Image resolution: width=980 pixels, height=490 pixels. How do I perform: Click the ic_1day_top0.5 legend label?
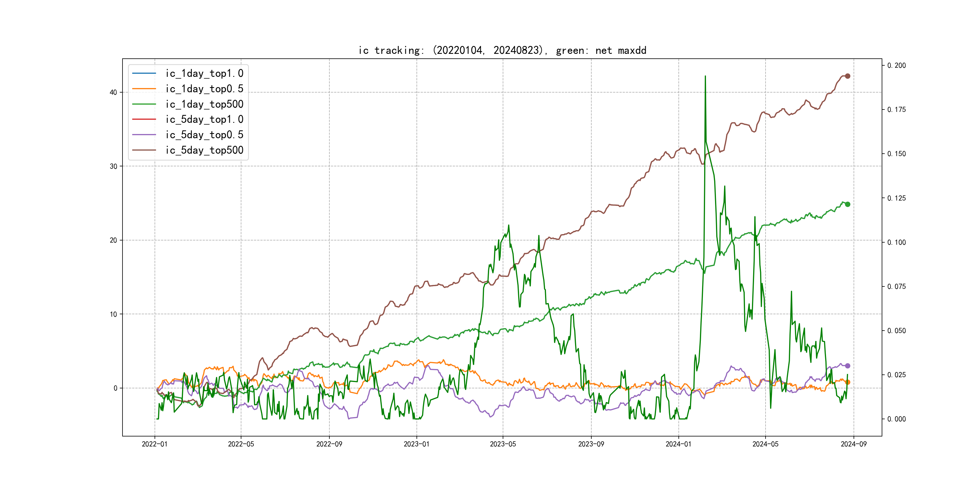tap(204, 89)
